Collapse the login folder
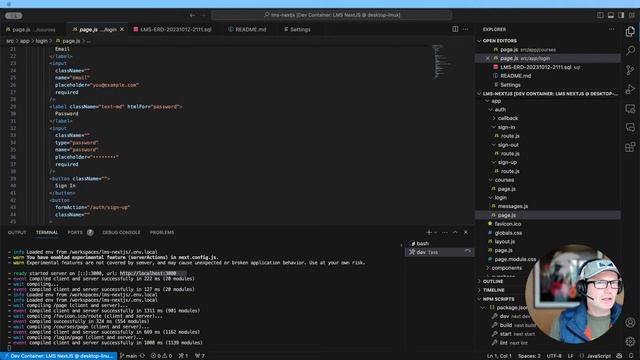The width and height of the screenshot is (640, 360). pyautogui.click(x=500, y=198)
